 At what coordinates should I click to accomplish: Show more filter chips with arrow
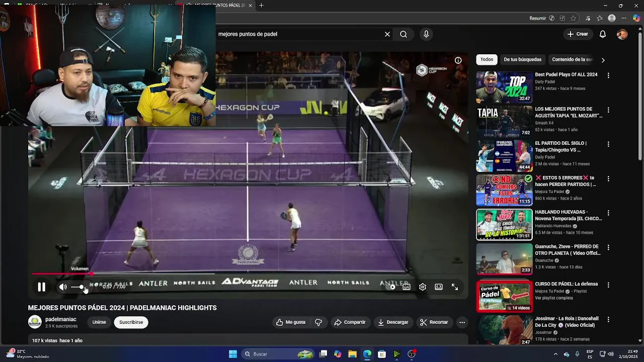603,60
